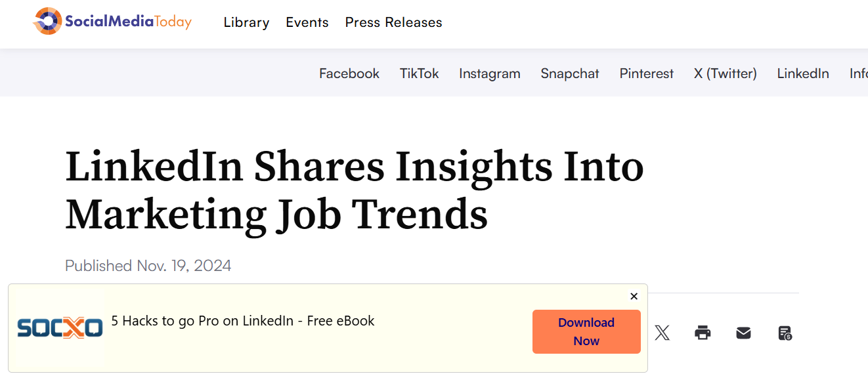Click the Social Media Today logo
The width and height of the screenshot is (868, 376).
[x=112, y=22]
